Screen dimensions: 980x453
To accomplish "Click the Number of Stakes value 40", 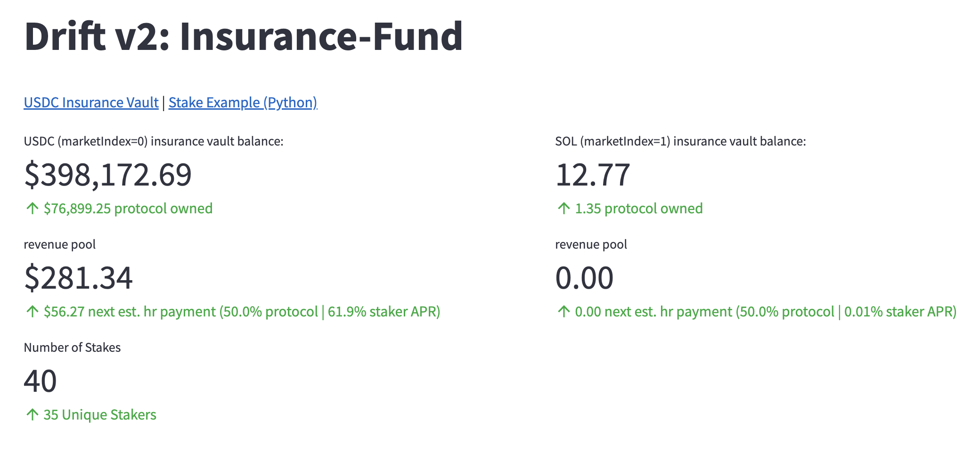I will (x=40, y=381).
